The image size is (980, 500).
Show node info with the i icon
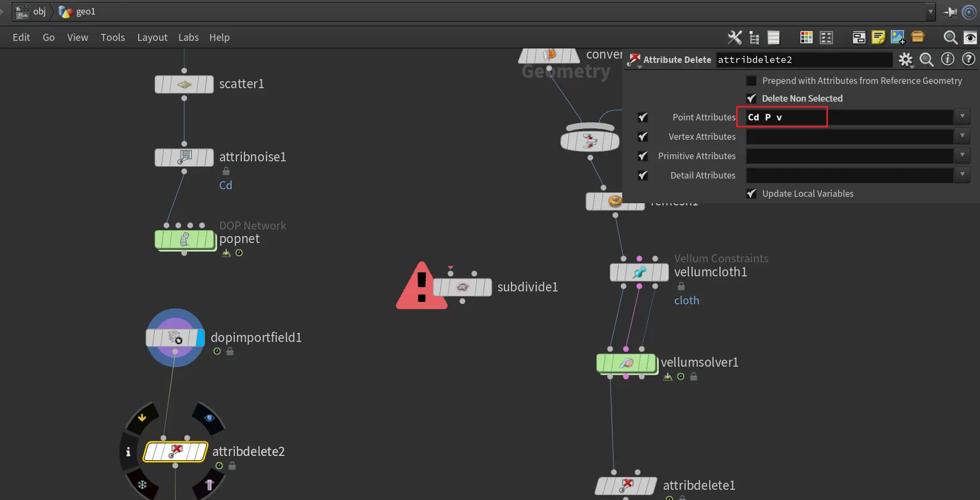948,59
